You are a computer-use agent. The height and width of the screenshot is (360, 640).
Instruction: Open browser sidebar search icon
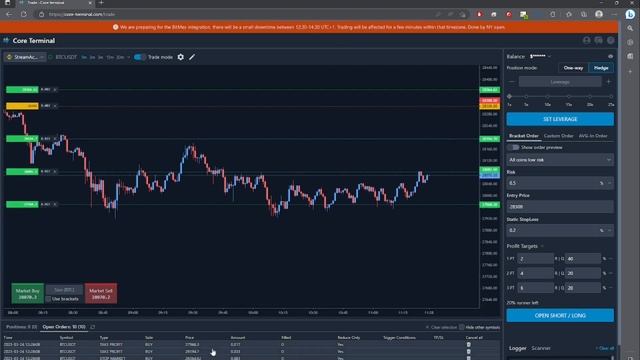coord(630,29)
